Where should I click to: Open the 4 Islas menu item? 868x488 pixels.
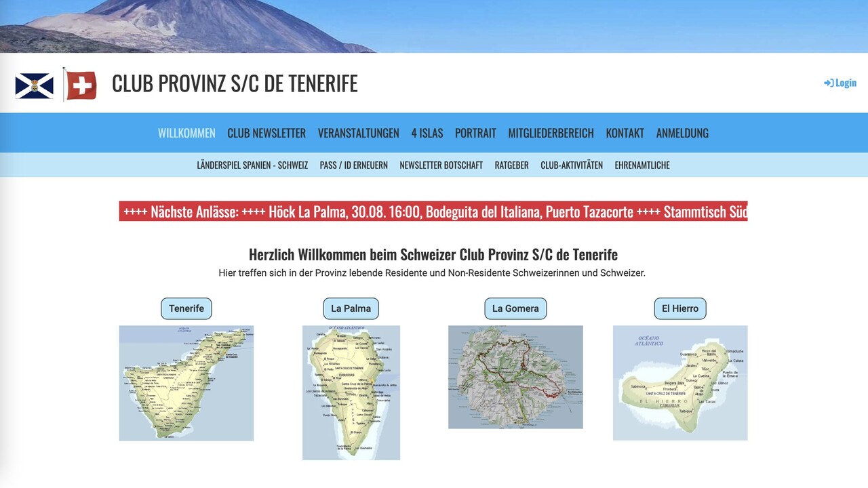427,133
